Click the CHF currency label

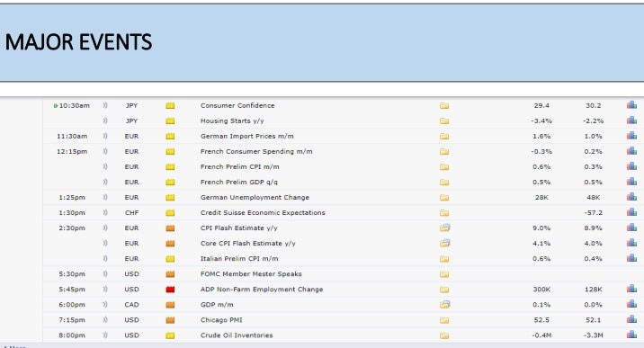click(x=131, y=212)
